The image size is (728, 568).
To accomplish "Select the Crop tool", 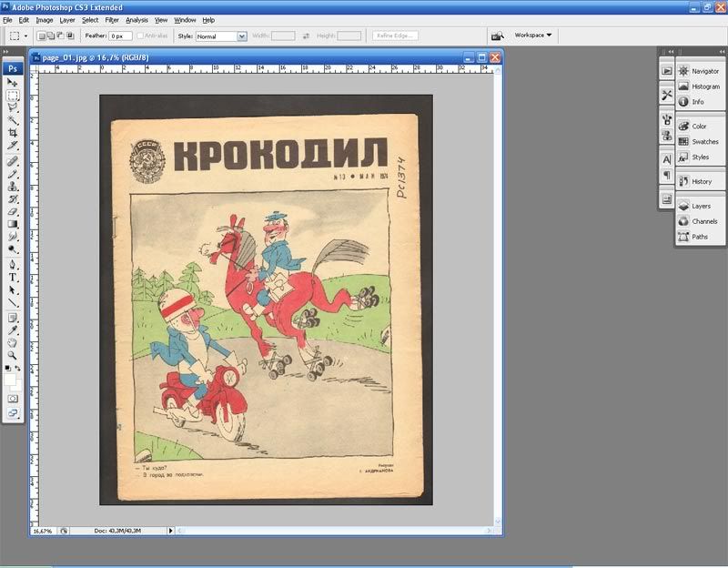I will coord(13,133).
